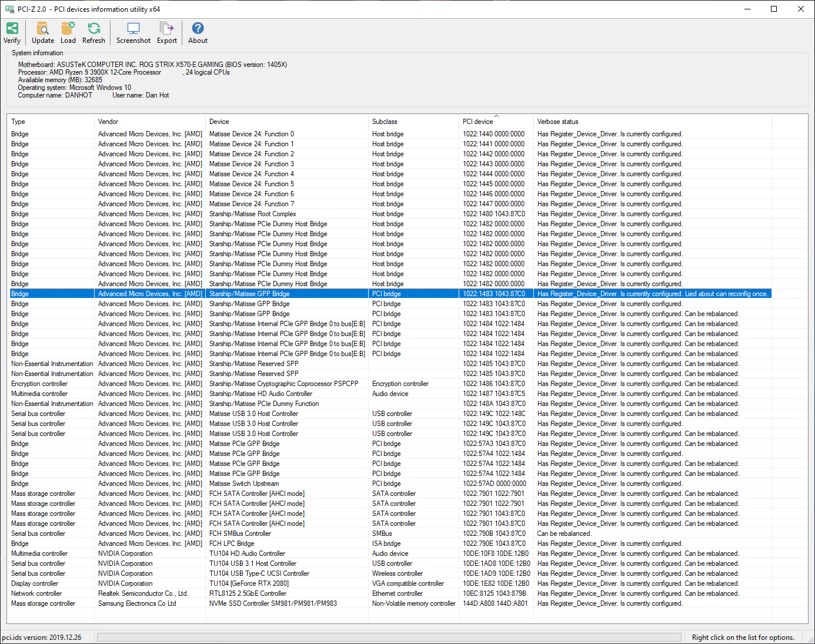Open the About dialog icon
This screenshot has height=644, width=815.
click(198, 33)
